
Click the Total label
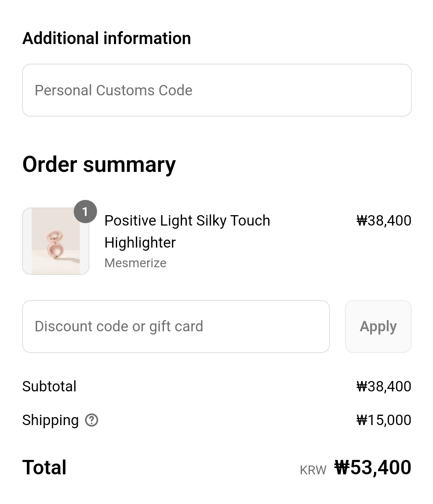pyautogui.click(x=45, y=468)
